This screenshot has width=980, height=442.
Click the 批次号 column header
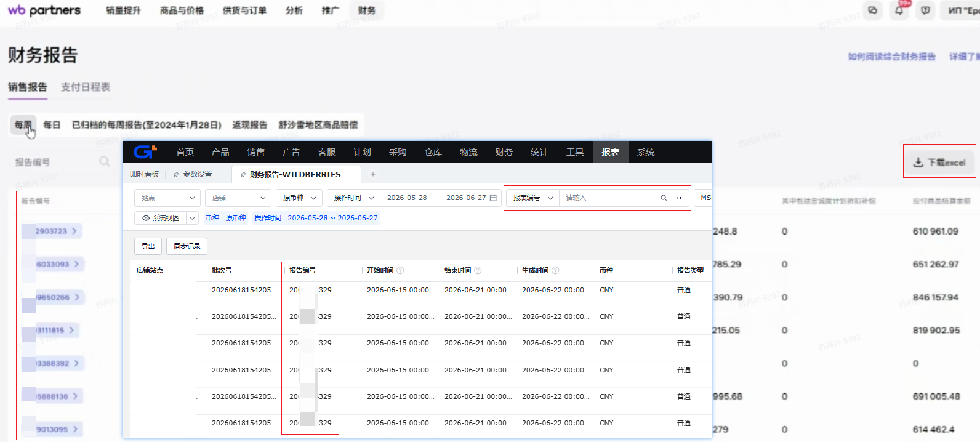[x=222, y=270]
